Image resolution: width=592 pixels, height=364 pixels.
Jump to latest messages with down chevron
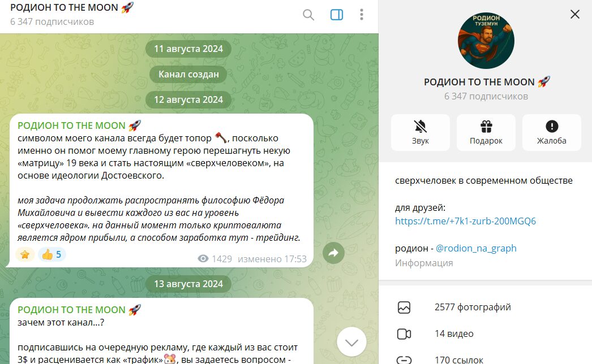(x=351, y=342)
